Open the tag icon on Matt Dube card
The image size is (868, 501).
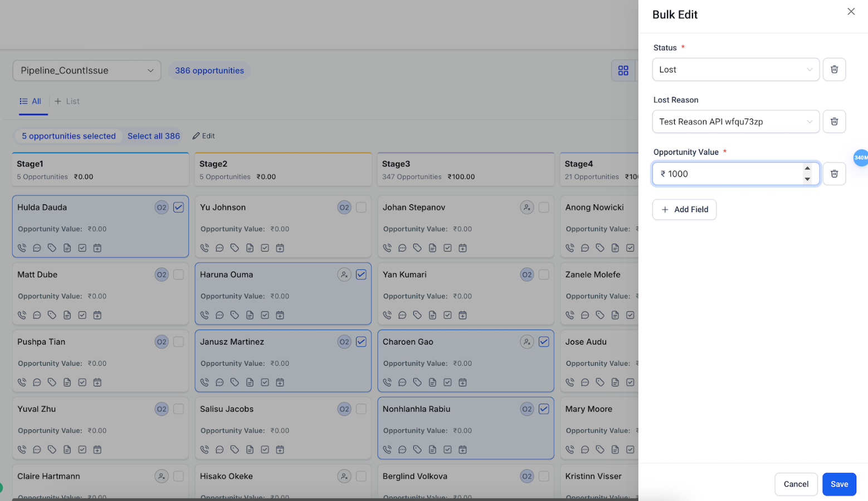[x=52, y=315]
